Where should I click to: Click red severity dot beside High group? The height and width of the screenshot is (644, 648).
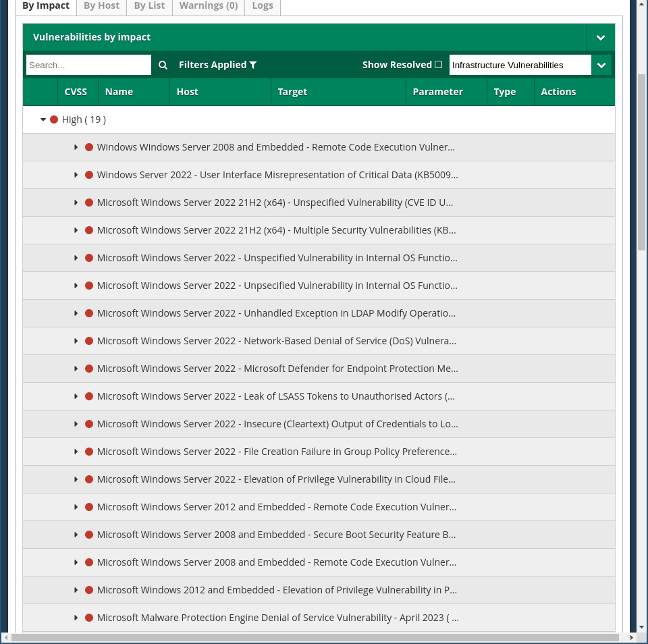pos(54,119)
